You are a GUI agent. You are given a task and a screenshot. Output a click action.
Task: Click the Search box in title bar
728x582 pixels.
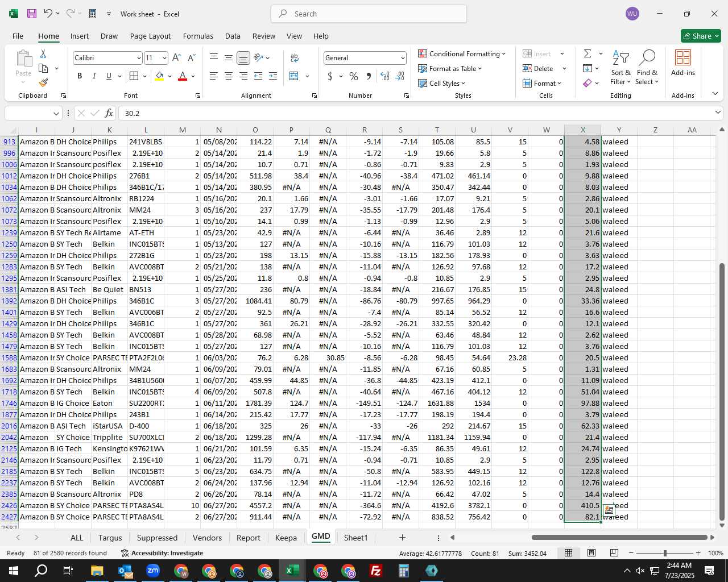point(369,14)
